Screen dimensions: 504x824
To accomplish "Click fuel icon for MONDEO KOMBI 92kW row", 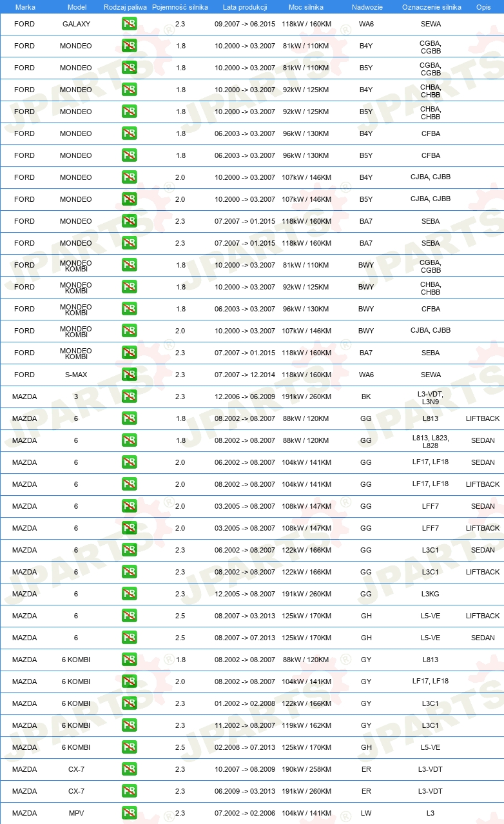I will point(130,287).
